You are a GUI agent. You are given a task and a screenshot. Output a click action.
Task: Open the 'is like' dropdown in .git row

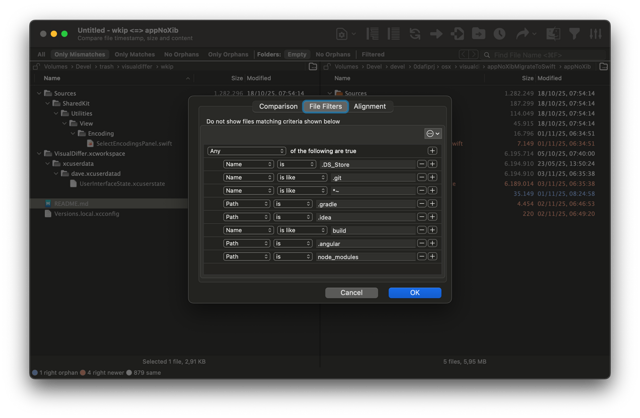[x=302, y=178]
